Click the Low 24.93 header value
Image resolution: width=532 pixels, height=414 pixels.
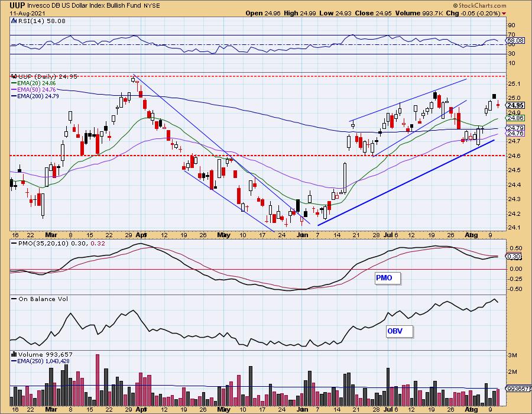point(336,13)
